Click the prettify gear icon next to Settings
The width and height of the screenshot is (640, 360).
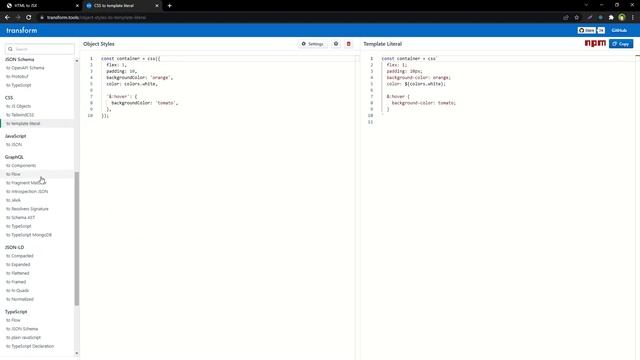click(336, 44)
